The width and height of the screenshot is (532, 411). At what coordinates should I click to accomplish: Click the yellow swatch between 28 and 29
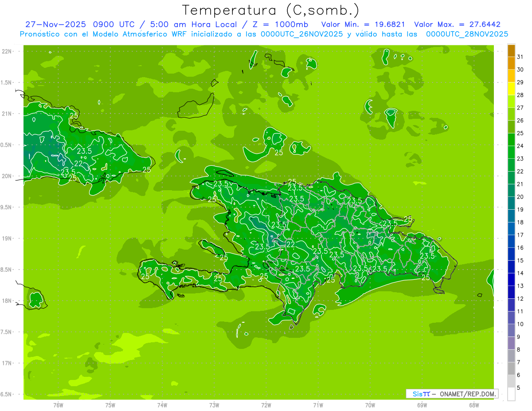click(511, 89)
